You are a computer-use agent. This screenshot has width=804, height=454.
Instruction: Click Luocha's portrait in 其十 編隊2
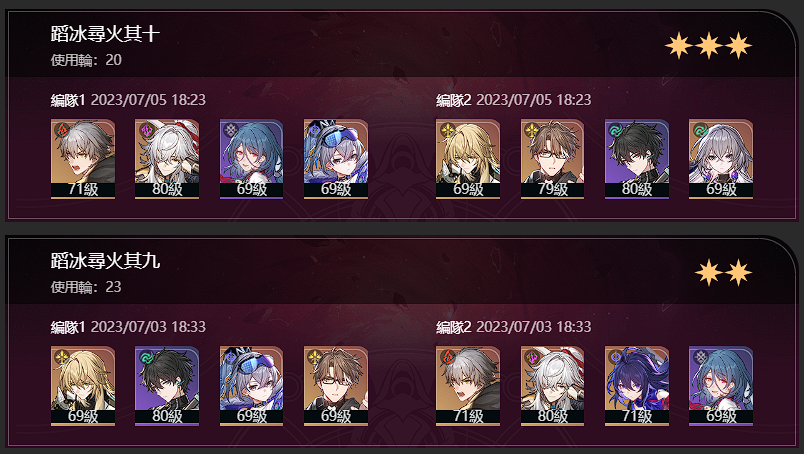pos(468,159)
